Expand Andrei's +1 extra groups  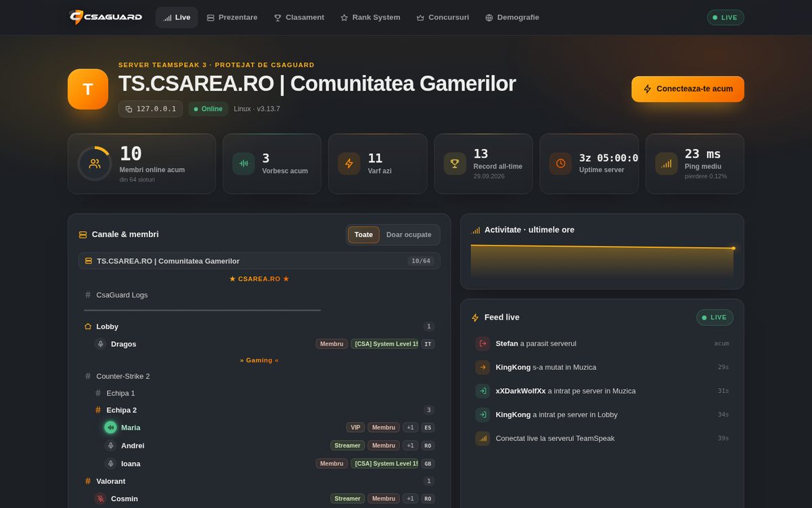point(410,446)
